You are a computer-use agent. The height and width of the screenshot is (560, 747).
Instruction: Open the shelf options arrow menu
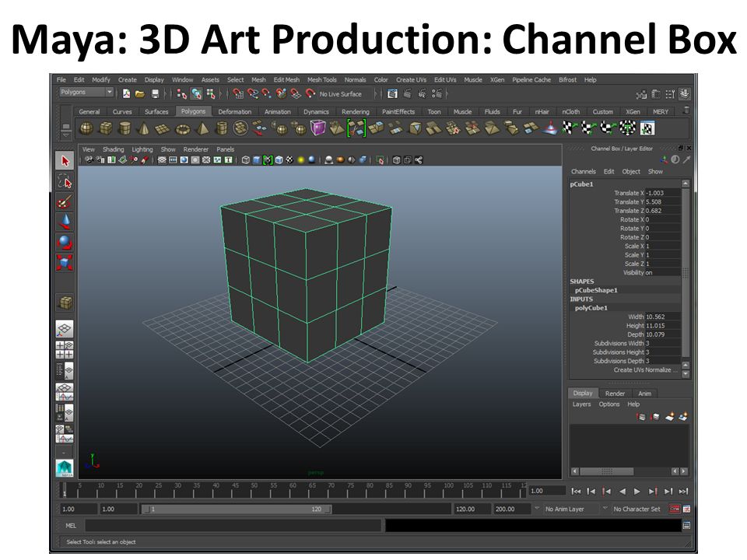pyautogui.click(x=65, y=135)
